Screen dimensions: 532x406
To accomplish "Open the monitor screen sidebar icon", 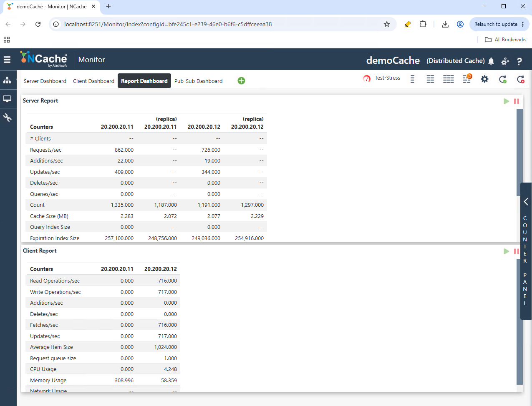I will (7, 99).
